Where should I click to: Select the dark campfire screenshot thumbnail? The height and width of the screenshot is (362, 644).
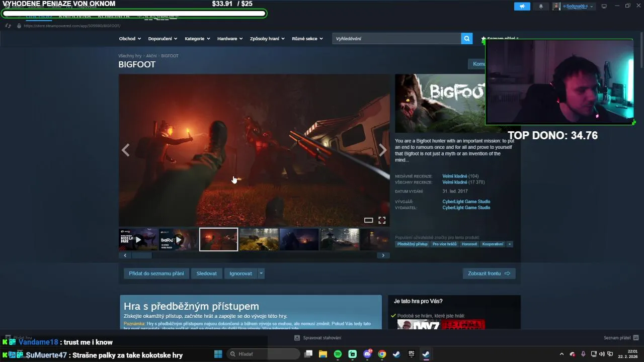tap(299, 239)
